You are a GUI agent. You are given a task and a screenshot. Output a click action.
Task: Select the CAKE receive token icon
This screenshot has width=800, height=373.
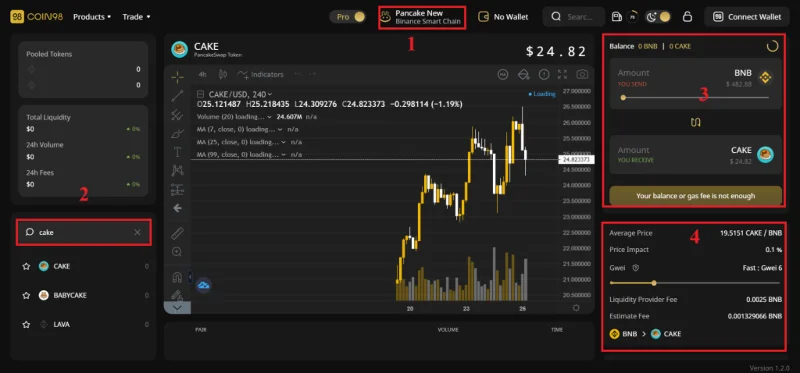click(765, 155)
